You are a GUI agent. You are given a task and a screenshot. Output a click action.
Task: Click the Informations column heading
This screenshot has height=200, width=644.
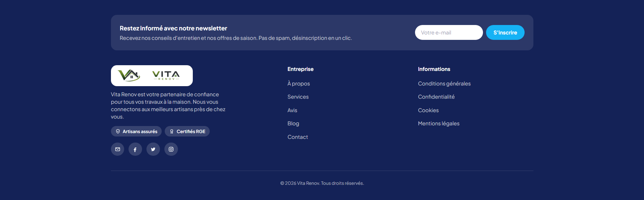click(x=434, y=69)
